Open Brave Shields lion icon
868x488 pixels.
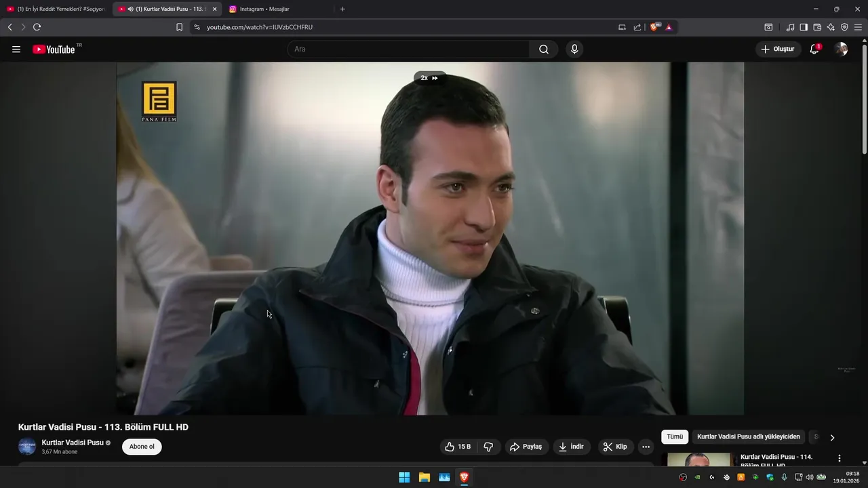point(654,27)
